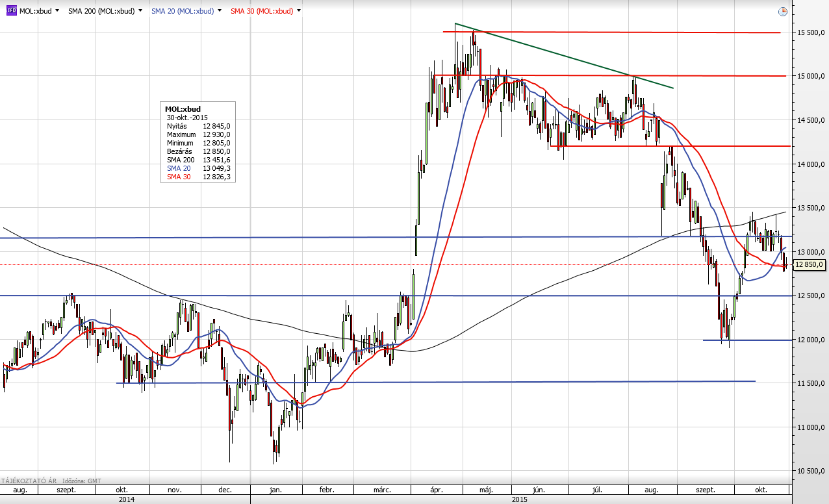This screenshot has height=504, width=829.
Task: Click the Nyitás value 12 845,0
Action: tap(217, 126)
